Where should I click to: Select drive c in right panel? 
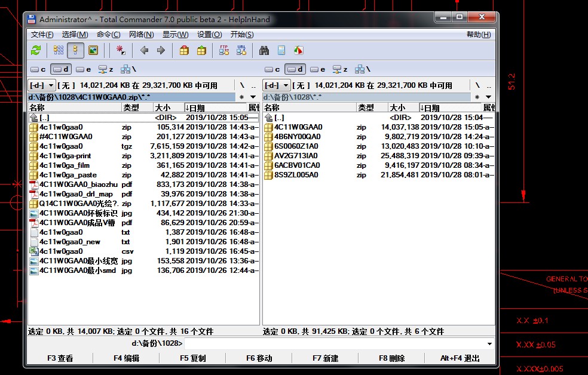272,69
